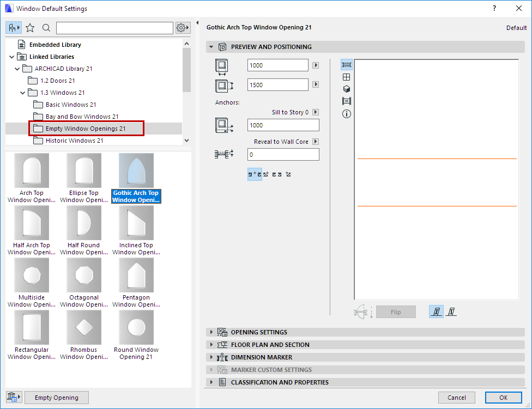Click library tree scroll up arrow
This screenshot has width=532, height=409.
click(x=186, y=44)
